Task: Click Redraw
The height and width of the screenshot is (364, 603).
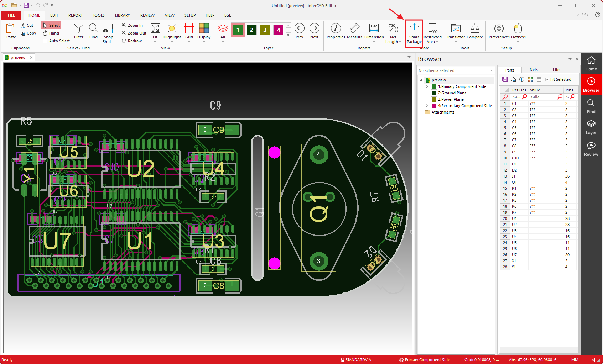Action: (x=132, y=41)
